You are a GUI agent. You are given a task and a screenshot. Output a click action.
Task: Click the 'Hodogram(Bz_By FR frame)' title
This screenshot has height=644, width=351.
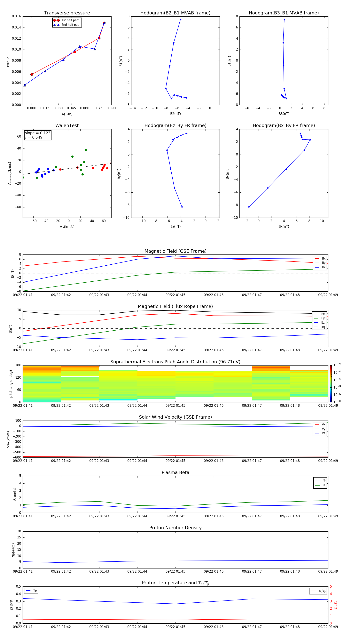pyautogui.click(x=175, y=125)
